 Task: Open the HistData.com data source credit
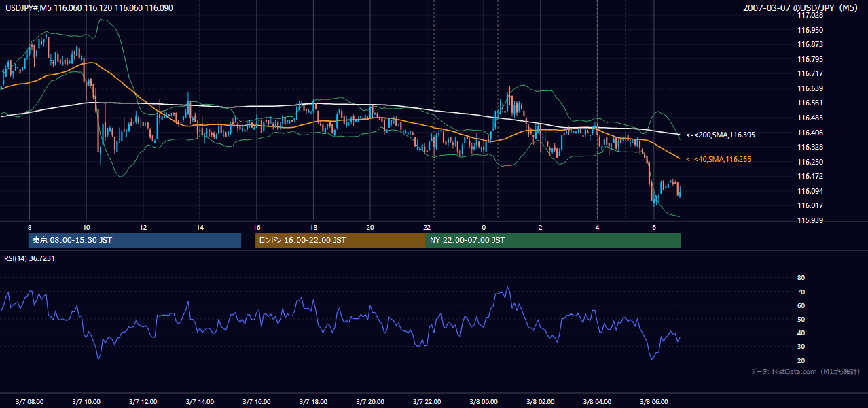[806, 371]
